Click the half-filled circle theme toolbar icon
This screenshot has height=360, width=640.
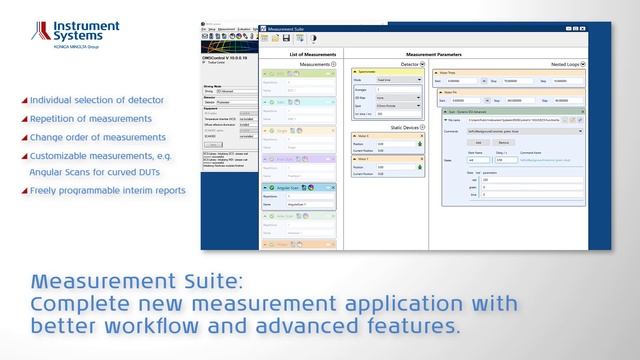(x=313, y=38)
